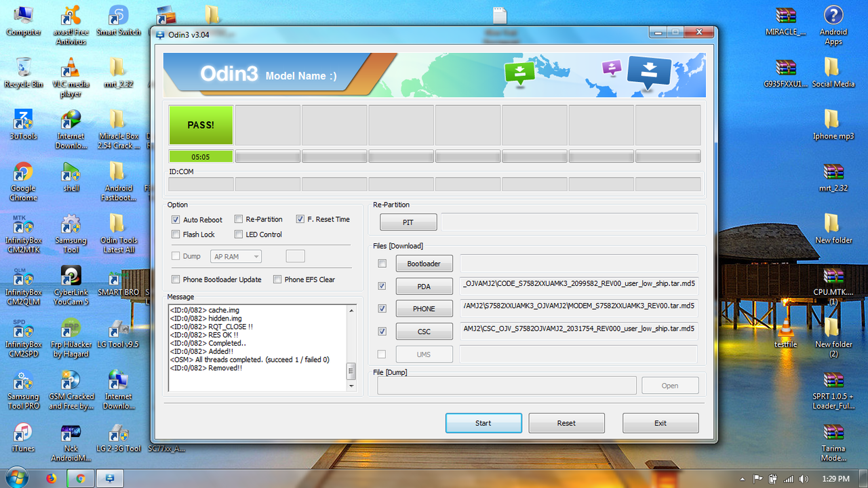
Task: Uncheck the PDA file checkbox
Action: coord(382,286)
